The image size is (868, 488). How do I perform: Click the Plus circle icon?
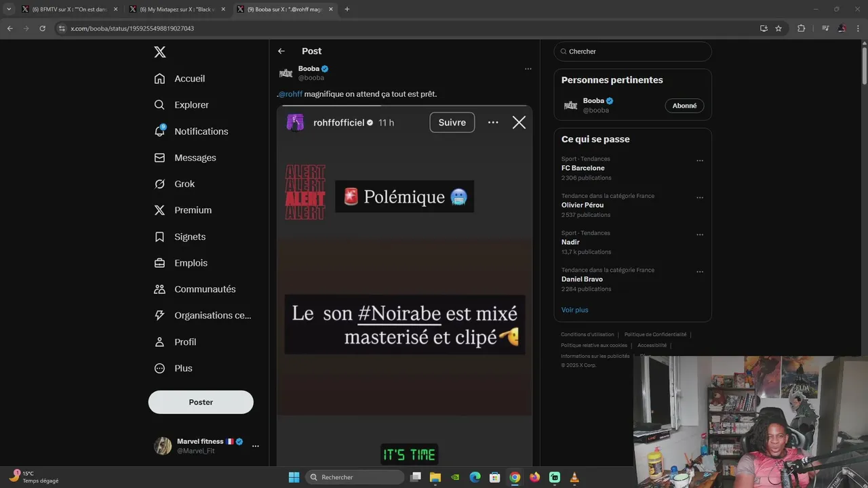coord(159,368)
